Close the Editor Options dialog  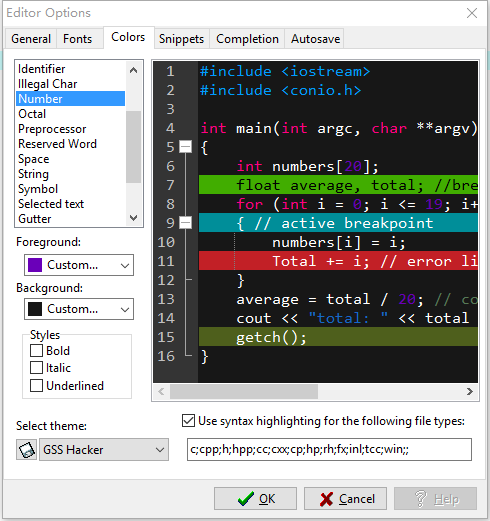click(x=472, y=13)
